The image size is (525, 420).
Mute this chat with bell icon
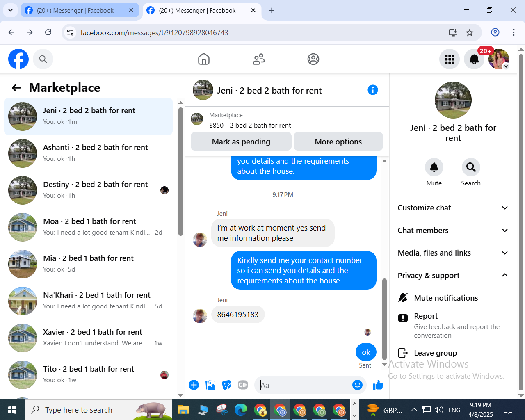pos(434,167)
